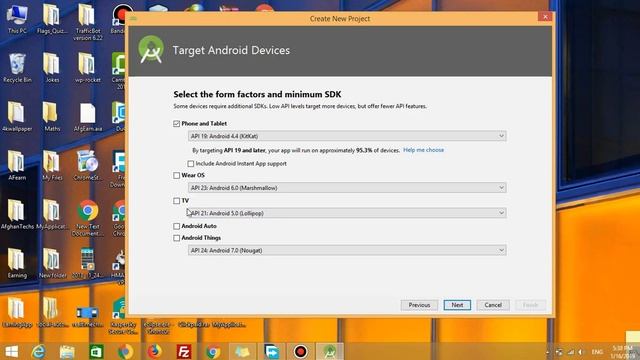Select the AfghanTechs folder icon

pos(17,215)
